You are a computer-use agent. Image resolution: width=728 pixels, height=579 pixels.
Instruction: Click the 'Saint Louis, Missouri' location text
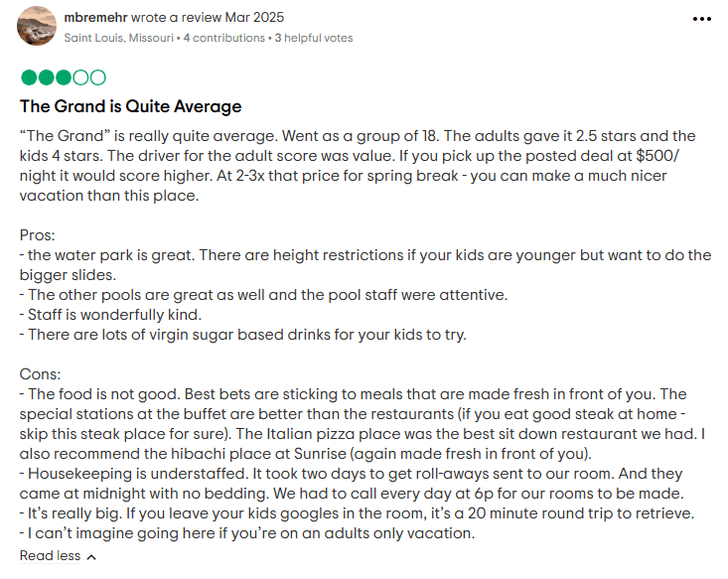click(x=119, y=38)
